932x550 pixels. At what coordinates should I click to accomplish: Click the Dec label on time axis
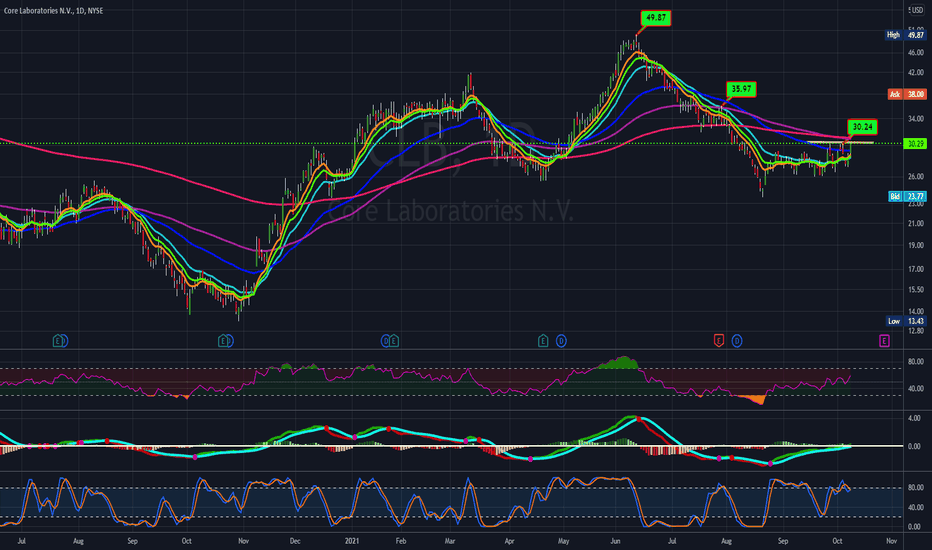(295, 541)
